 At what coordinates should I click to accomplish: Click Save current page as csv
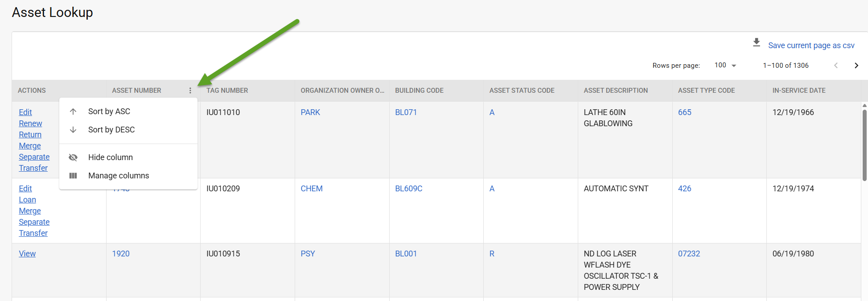point(811,45)
